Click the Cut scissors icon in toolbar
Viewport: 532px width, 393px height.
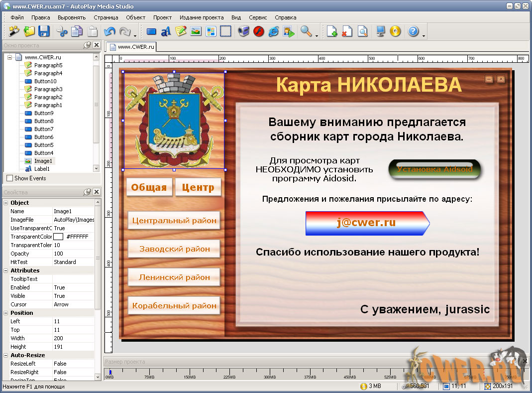click(62, 31)
